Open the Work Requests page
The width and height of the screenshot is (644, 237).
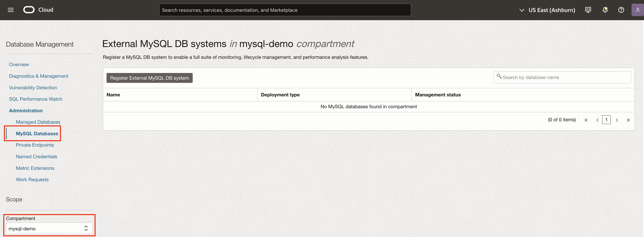32,179
